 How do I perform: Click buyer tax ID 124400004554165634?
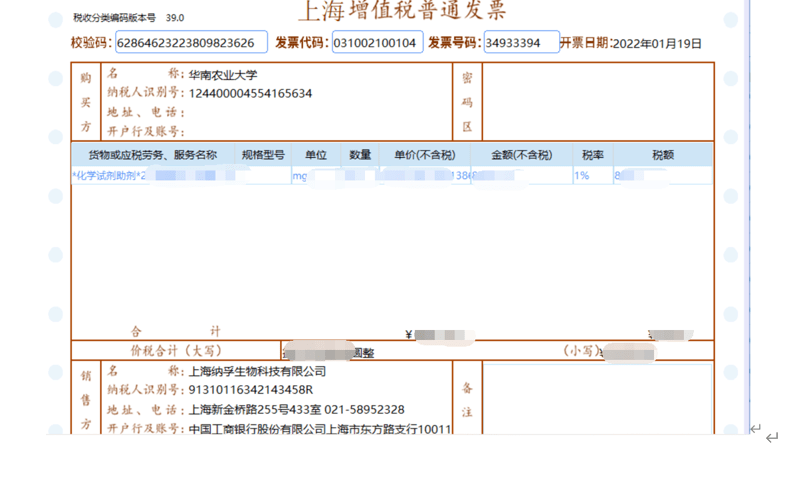[x=251, y=93]
